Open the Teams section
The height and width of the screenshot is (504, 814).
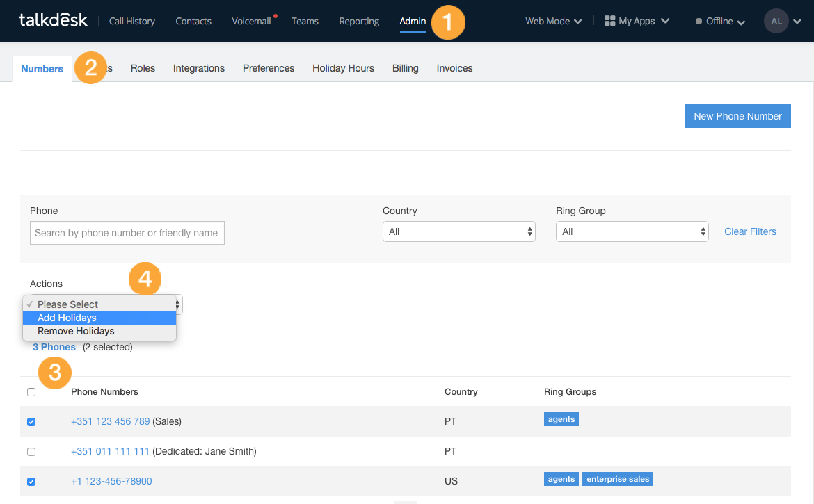[x=305, y=22]
